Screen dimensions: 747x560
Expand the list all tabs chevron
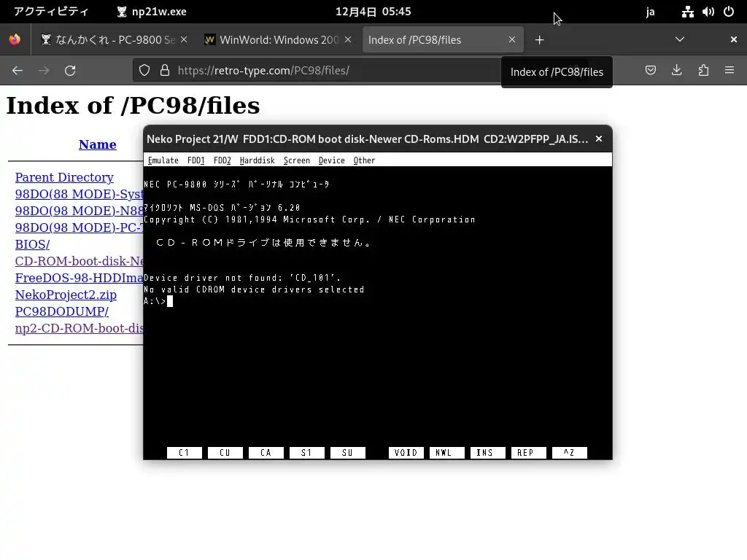680,39
